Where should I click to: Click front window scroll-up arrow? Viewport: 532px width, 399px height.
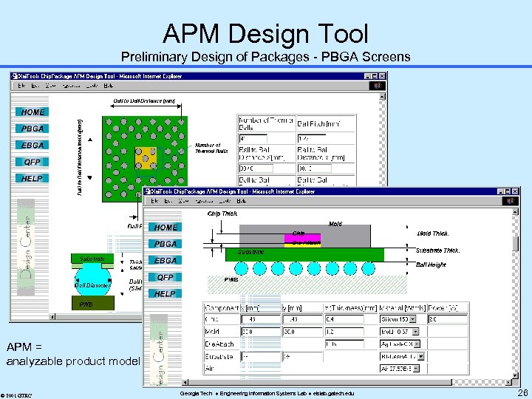click(x=516, y=212)
